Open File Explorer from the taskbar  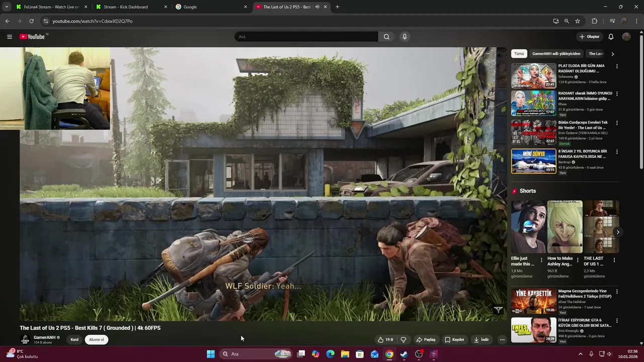pos(345,354)
